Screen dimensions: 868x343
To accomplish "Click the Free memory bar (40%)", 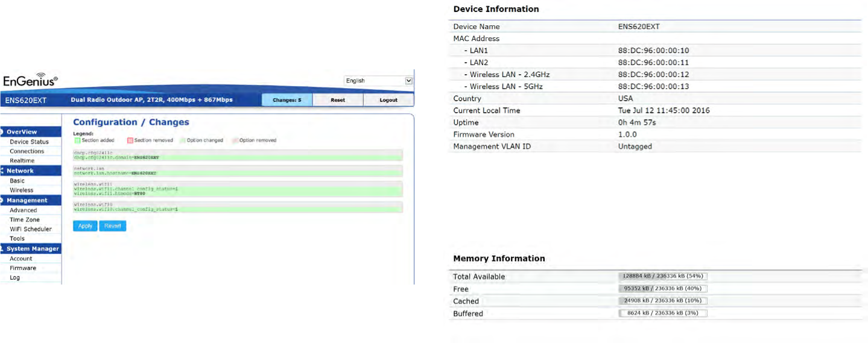I will pos(662,289).
